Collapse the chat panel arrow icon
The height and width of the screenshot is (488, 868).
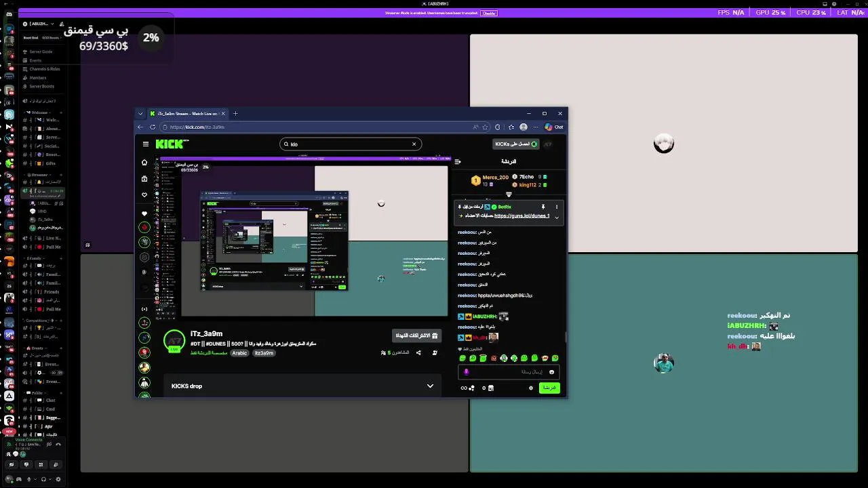(457, 161)
